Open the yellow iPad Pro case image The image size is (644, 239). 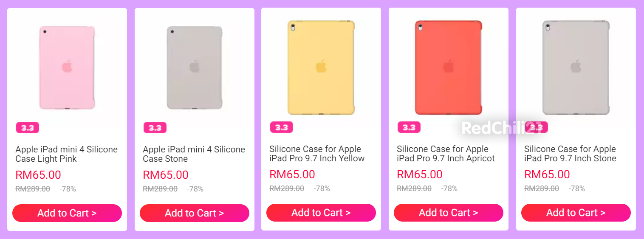click(321, 67)
